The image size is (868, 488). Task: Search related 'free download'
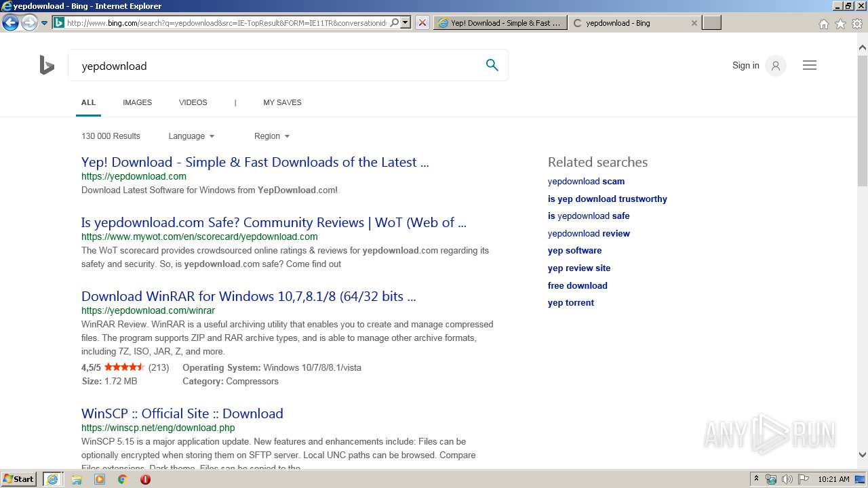[x=577, y=285]
